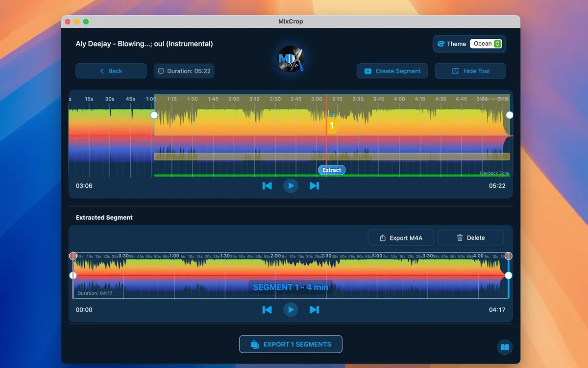Click Create Segment button
This screenshot has height=368, width=588.
[x=392, y=71]
